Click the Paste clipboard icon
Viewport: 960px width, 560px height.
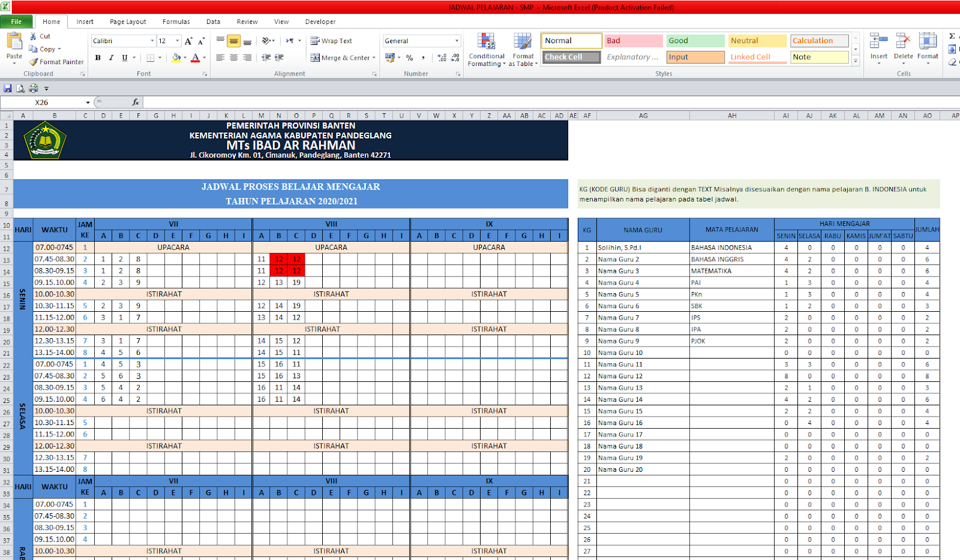click(x=14, y=42)
